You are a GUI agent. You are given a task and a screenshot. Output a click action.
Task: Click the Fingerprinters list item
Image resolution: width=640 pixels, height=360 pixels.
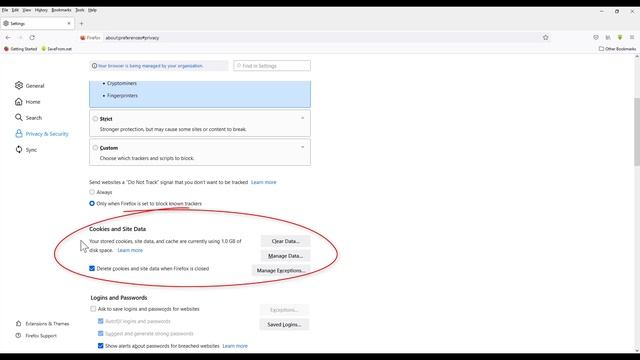point(122,96)
